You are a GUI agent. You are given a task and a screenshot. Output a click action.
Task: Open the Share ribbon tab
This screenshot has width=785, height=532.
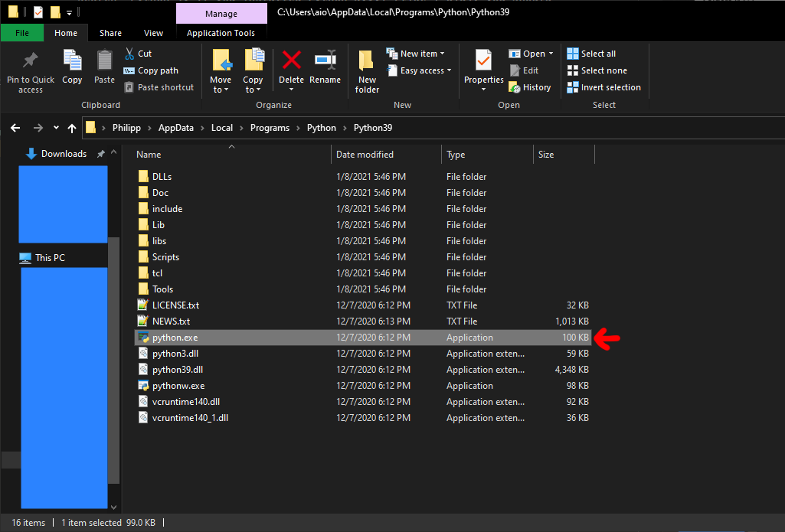[110, 33]
